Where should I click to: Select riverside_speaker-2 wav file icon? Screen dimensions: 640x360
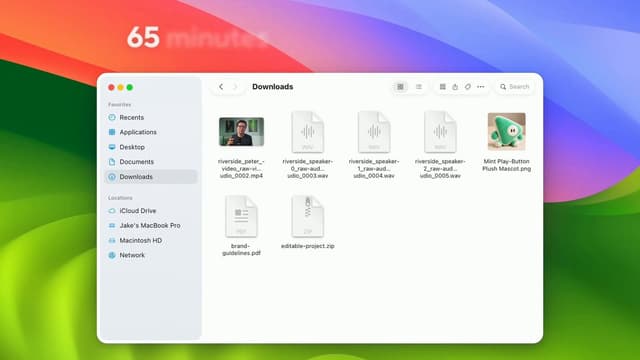point(440,132)
